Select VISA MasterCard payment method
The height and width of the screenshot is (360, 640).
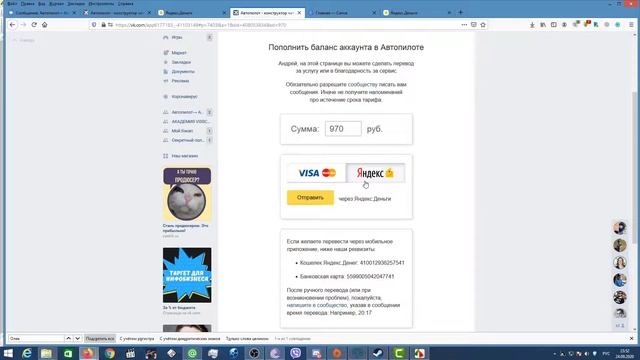(316, 173)
